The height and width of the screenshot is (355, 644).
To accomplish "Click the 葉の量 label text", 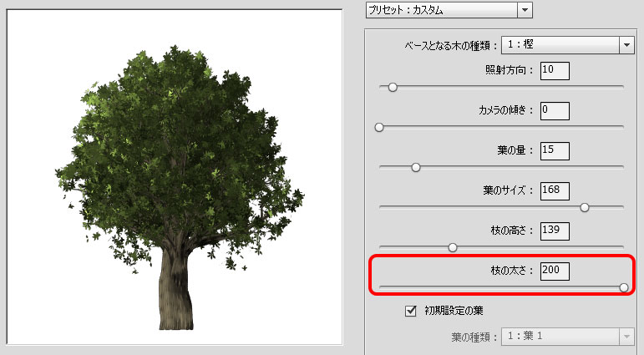I will pyautogui.click(x=515, y=150).
